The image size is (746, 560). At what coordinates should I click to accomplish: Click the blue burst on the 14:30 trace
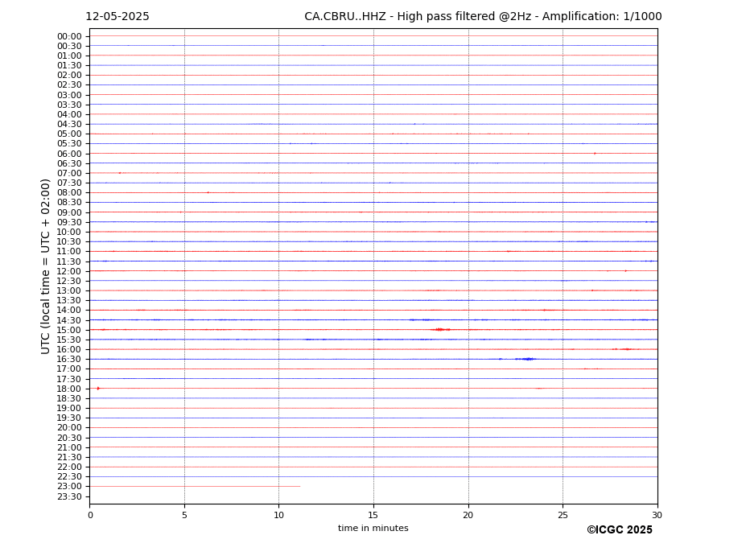click(419, 319)
